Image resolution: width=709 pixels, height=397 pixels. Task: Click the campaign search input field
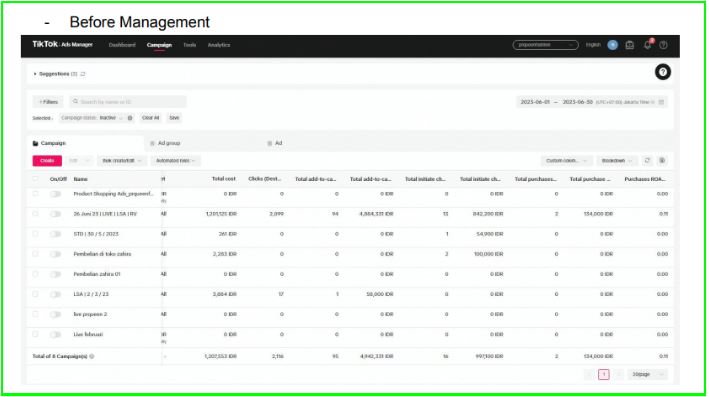128,102
